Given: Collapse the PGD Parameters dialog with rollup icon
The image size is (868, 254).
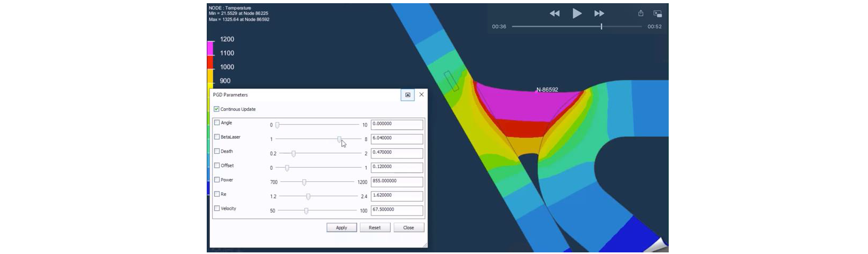Looking at the screenshot, I should tap(408, 95).
